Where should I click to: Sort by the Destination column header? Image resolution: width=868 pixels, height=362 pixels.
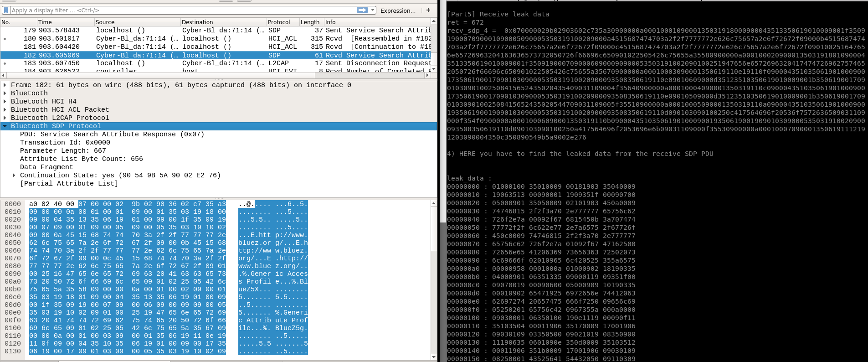pyautogui.click(x=223, y=22)
